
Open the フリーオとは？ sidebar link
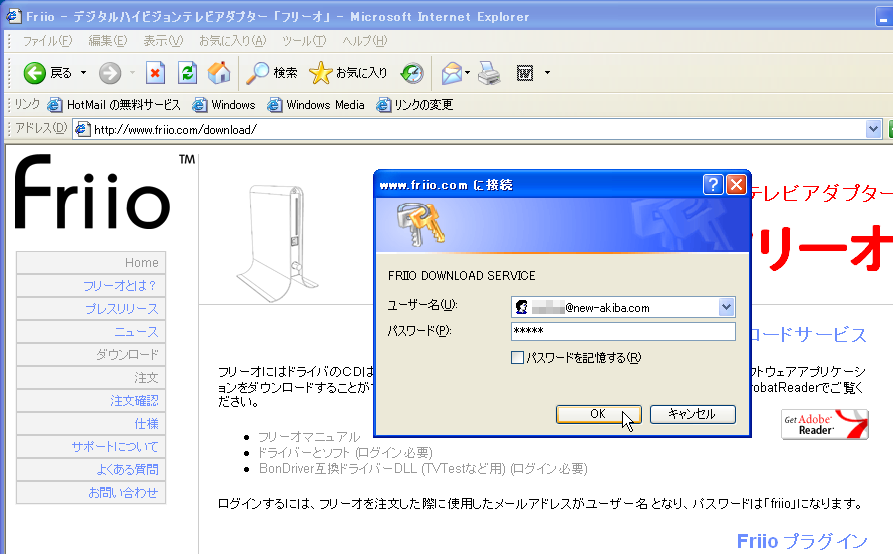[x=91, y=286]
